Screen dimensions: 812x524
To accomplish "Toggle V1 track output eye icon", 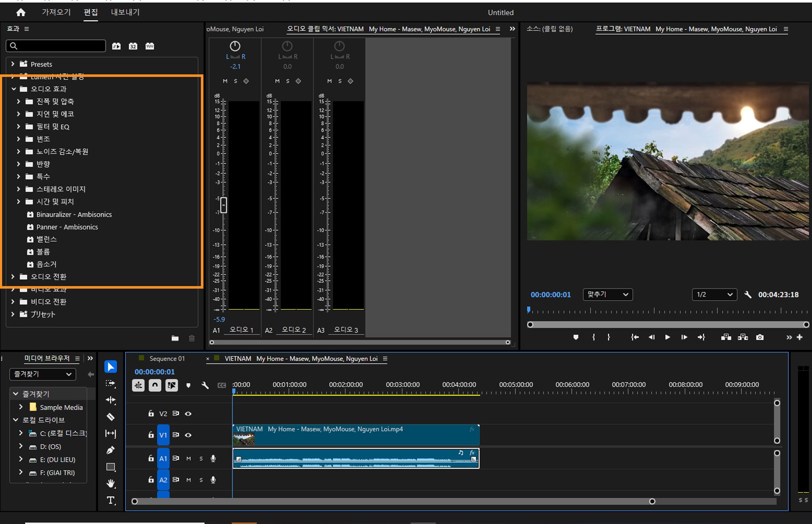I will (x=188, y=435).
